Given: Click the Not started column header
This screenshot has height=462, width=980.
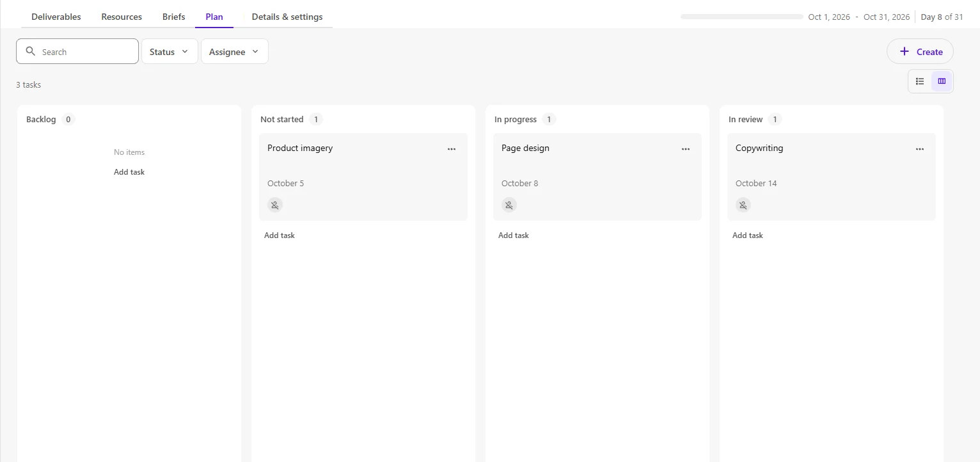Looking at the screenshot, I should click(x=282, y=119).
